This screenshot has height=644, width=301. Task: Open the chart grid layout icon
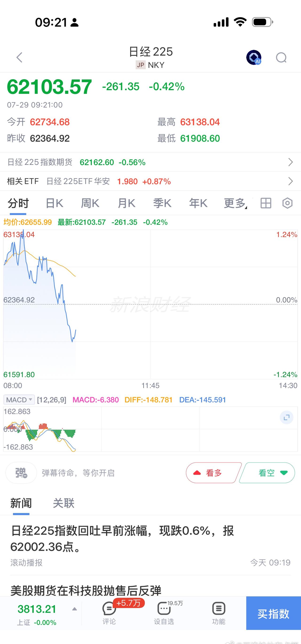(266, 203)
